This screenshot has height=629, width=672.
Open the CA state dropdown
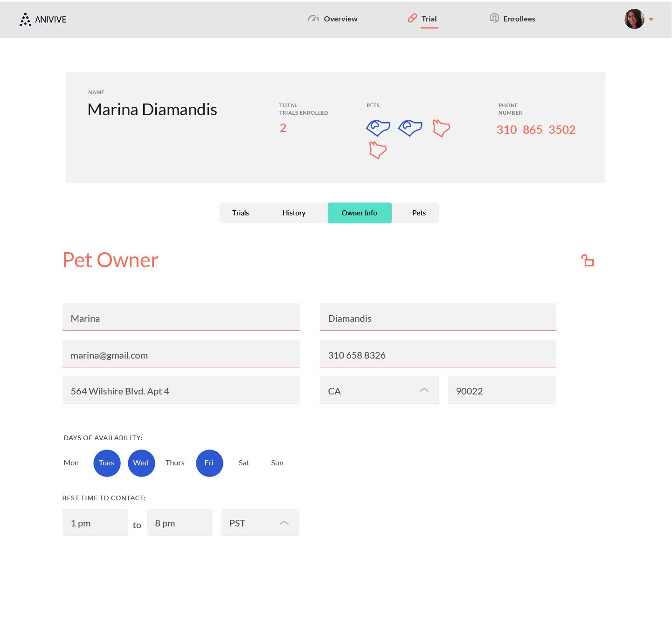(x=380, y=390)
